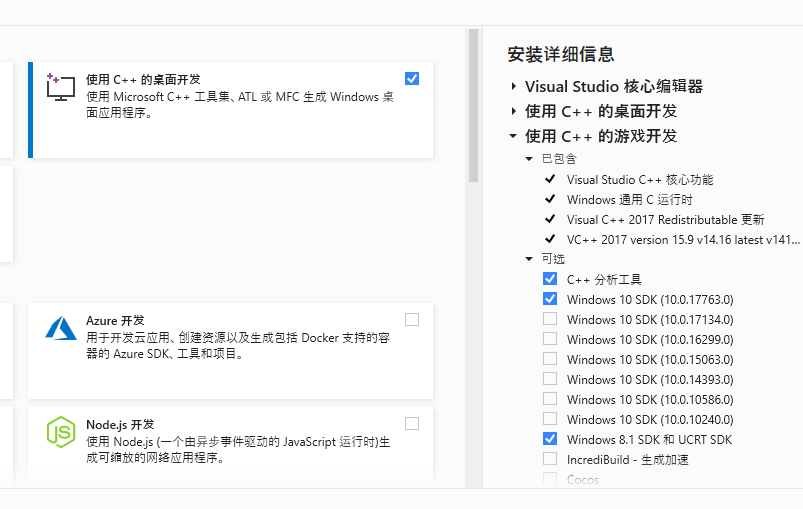The image size is (803, 509).
Task: Click the C++ desktop development monitor icon
Action: 60,87
